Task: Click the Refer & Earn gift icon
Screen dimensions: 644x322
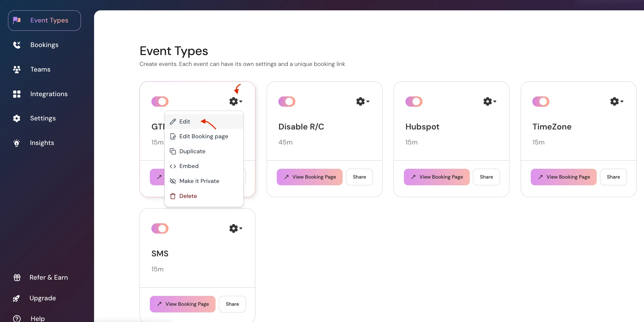Action: (17, 277)
